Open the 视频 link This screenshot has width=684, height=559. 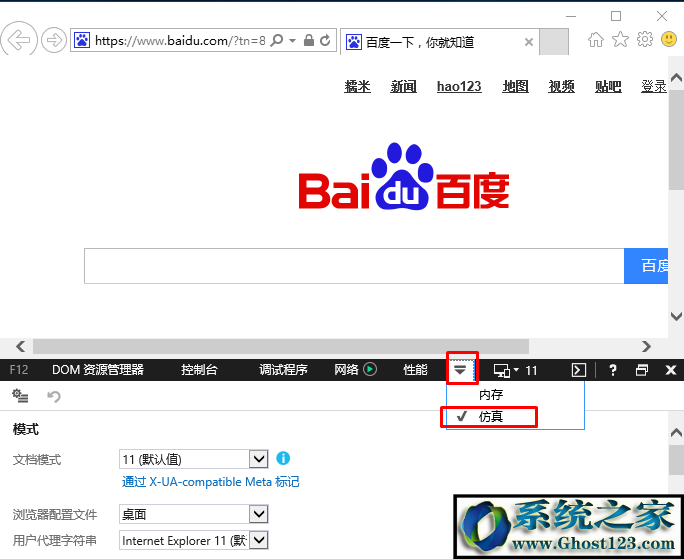(x=561, y=86)
